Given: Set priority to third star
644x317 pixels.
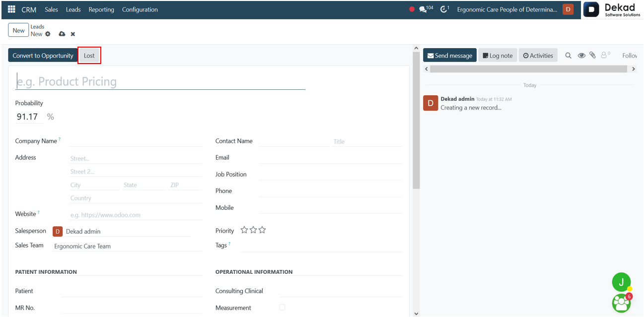Looking at the screenshot, I should (x=262, y=230).
